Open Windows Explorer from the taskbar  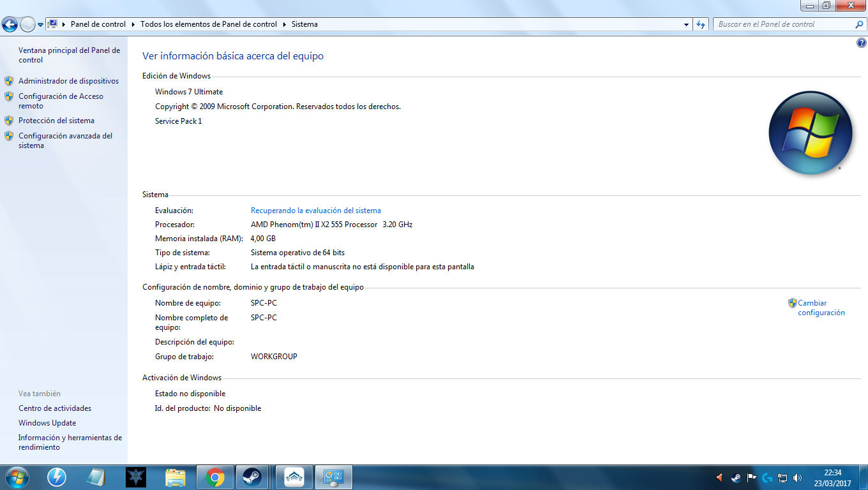coord(176,477)
